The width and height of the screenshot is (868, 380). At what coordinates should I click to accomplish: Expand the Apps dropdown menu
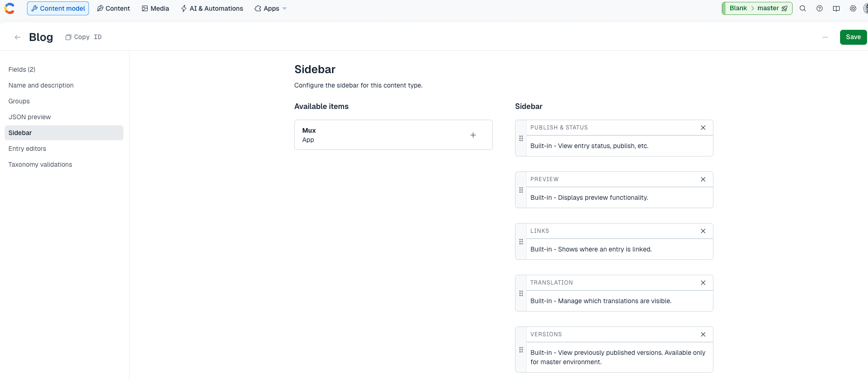[271, 8]
